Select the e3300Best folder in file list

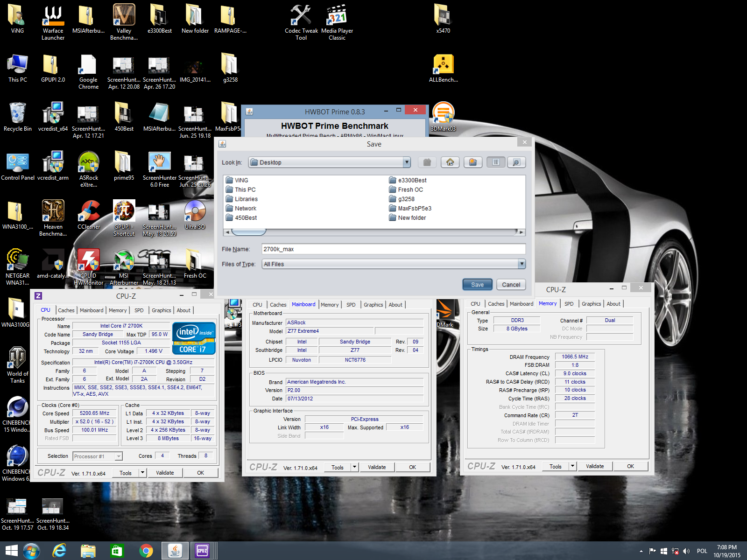click(x=408, y=180)
